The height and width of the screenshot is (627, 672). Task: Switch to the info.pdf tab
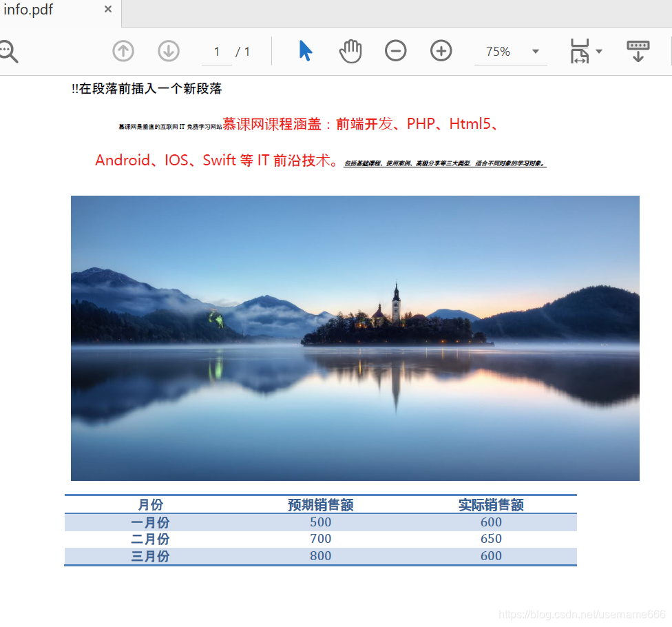[x=28, y=10]
